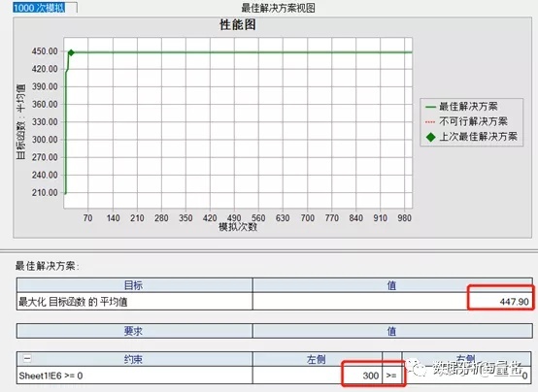Click the 最佳解决方案: section label
This screenshot has width=538, height=392.
coord(47,266)
